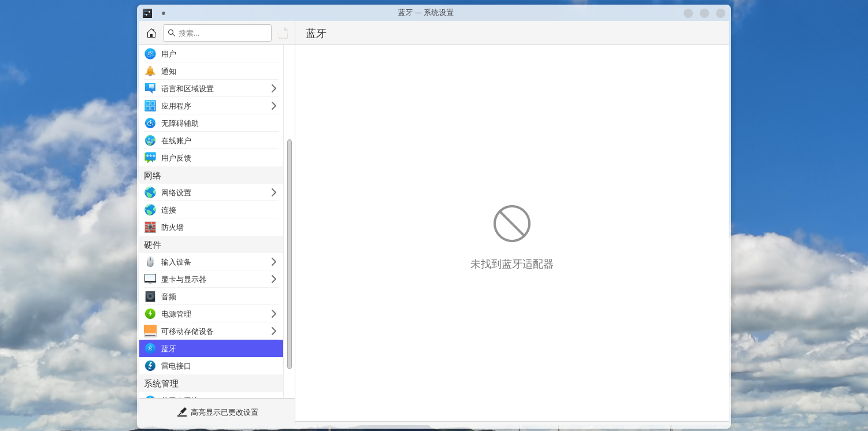Click the 防火墙 firewall icon
The width and height of the screenshot is (868, 431).
click(x=150, y=227)
